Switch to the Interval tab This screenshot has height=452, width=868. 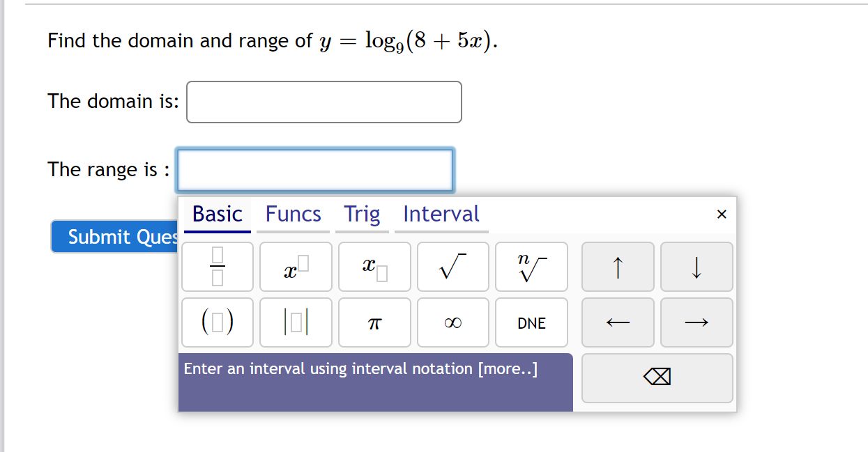[441, 214]
